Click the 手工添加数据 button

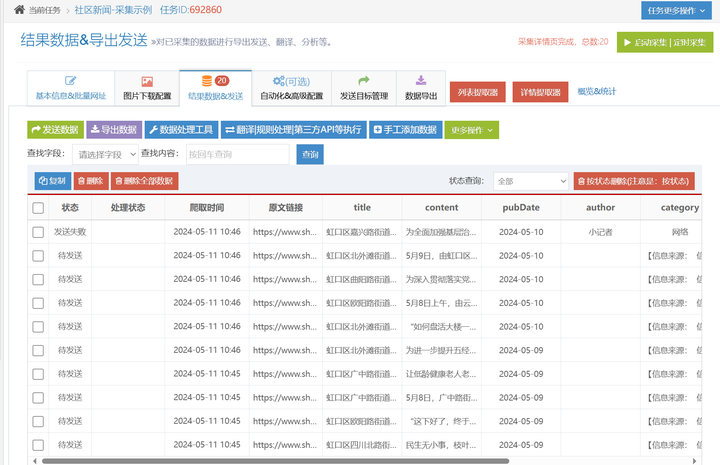(405, 130)
